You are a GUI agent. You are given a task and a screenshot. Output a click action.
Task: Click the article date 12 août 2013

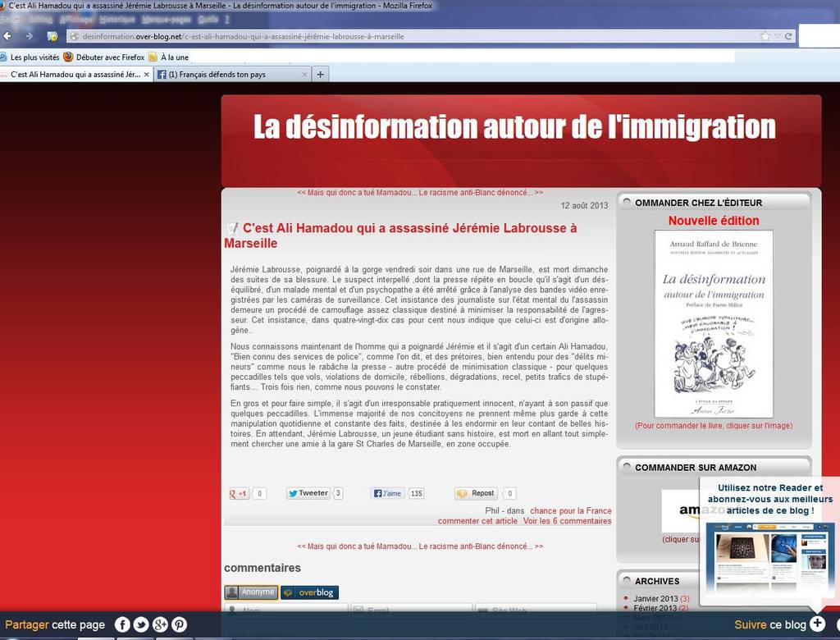[x=584, y=205]
